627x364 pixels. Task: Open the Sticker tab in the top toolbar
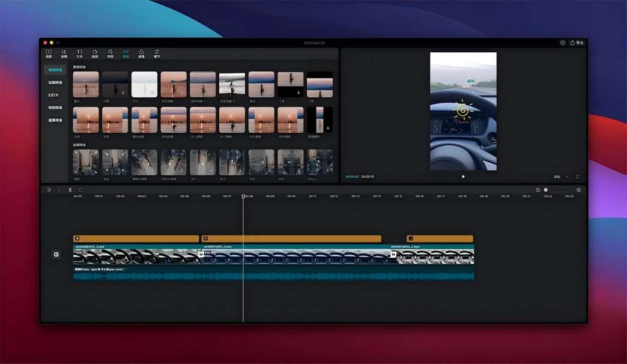pos(95,53)
